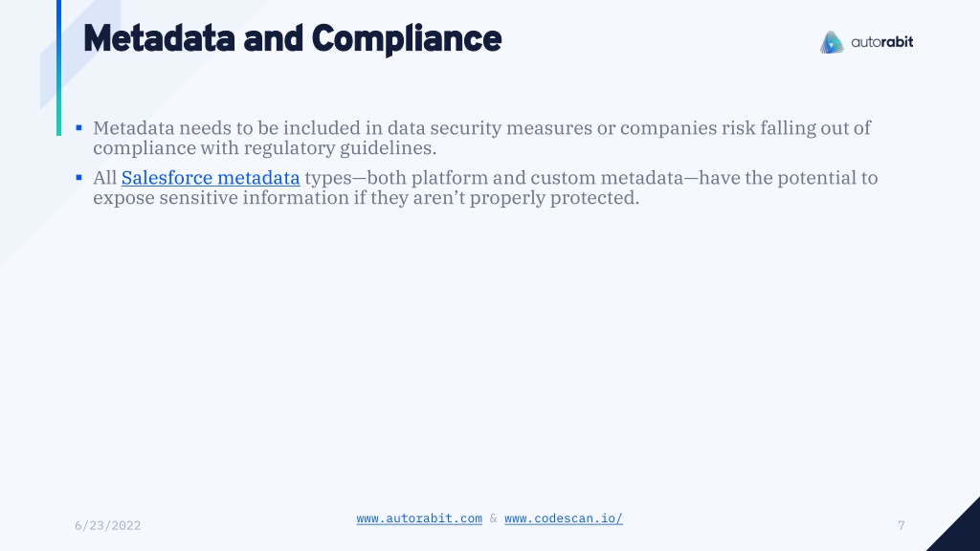Select the first bullet paragraph about data security
Image resolution: width=980 pixels, height=551 pixels.
point(482,138)
